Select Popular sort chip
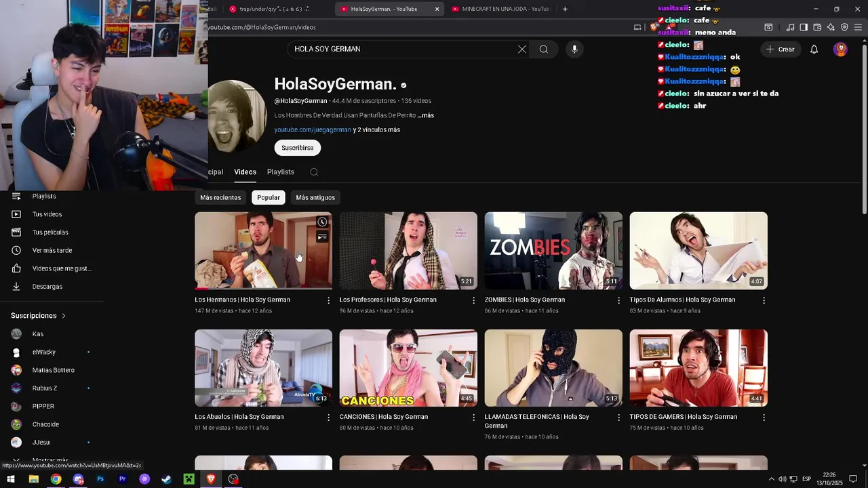 coord(269,197)
